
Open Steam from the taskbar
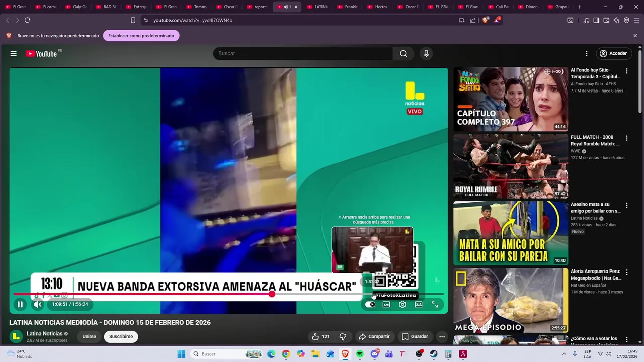(x=433, y=354)
